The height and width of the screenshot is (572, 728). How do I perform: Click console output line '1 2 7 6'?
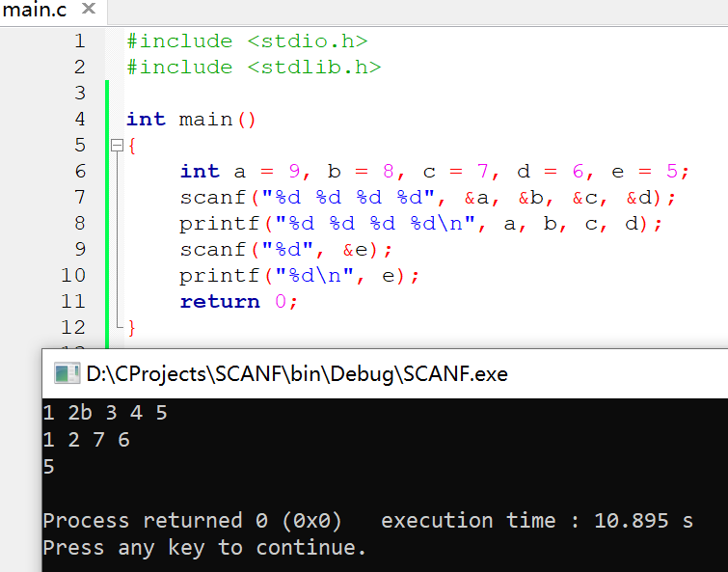(x=86, y=439)
